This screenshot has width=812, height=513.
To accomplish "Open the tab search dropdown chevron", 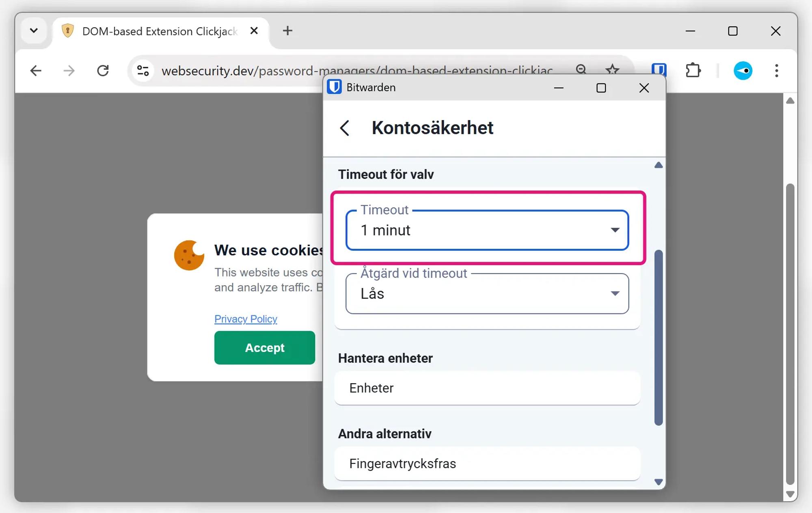I will pos(34,31).
